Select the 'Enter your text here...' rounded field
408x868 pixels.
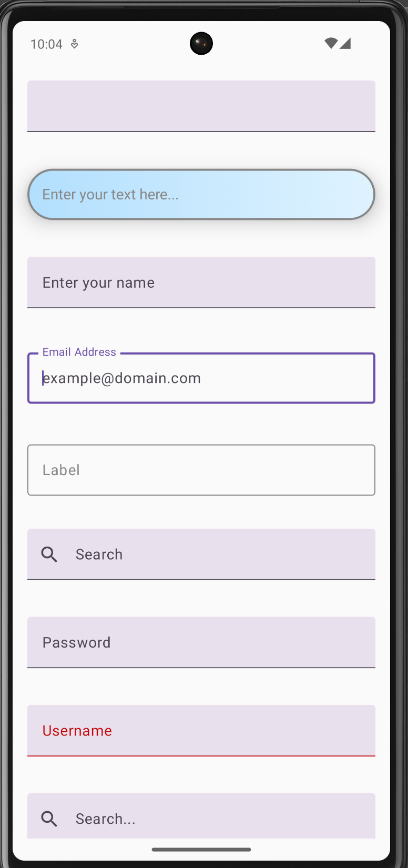(x=201, y=194)
